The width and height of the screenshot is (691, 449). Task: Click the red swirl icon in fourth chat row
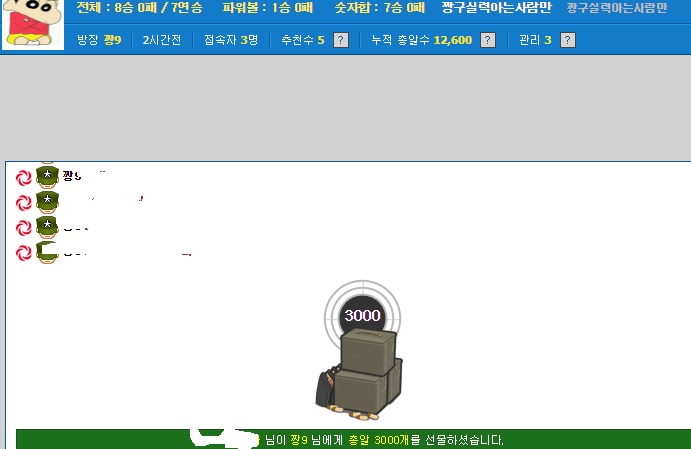tap(24, 253)
